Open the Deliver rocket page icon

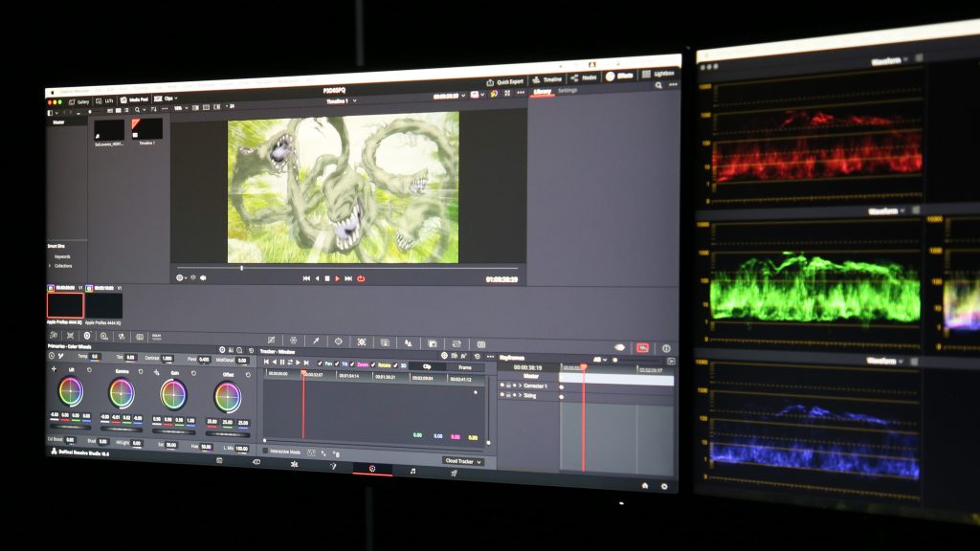(x=453, y=473)
